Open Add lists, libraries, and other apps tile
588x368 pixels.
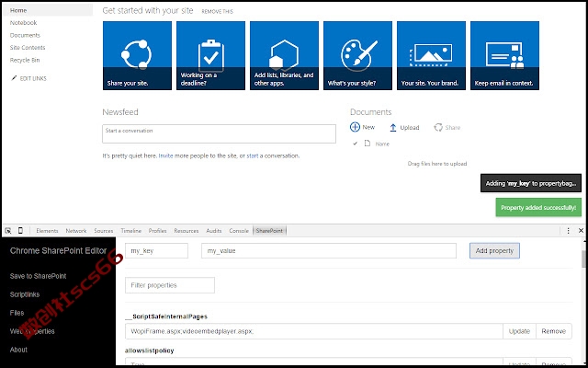(x=284, y=55)
